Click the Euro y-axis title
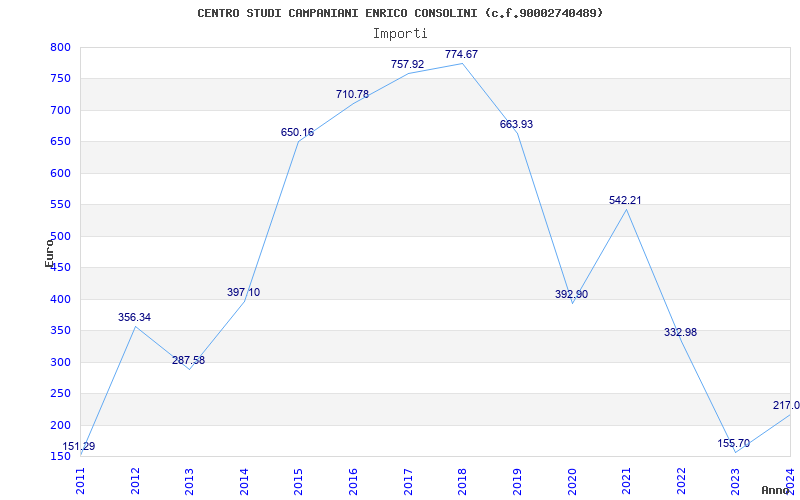This screenshot has width=800, height=500. click(49, 253)
